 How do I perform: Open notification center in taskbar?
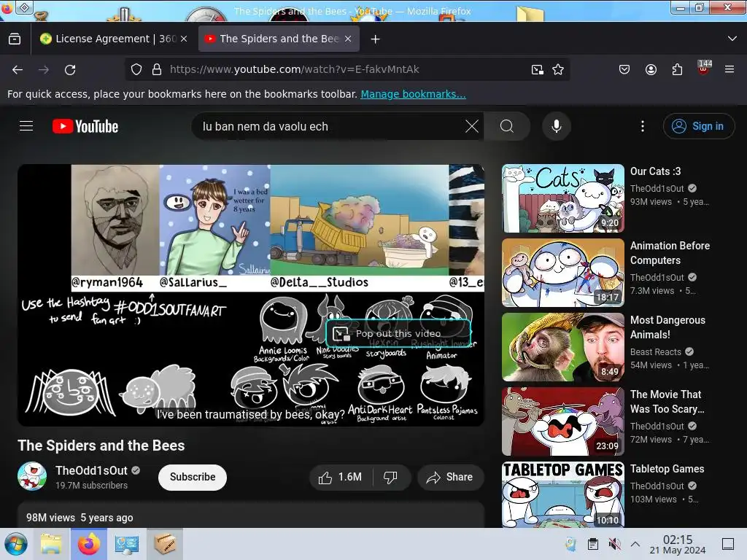pyautogui.click(x=727, y=544)
